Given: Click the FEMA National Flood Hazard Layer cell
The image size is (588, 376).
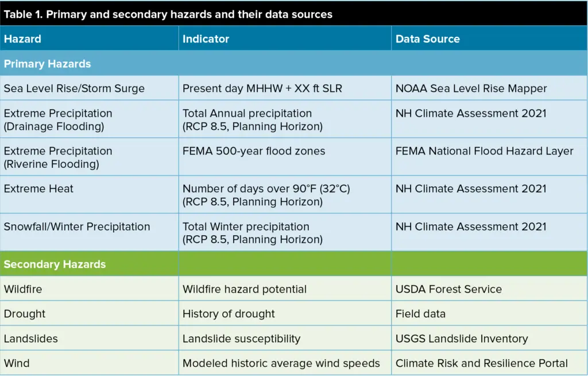Looking at the screenshot, I should tap(490, 157).
